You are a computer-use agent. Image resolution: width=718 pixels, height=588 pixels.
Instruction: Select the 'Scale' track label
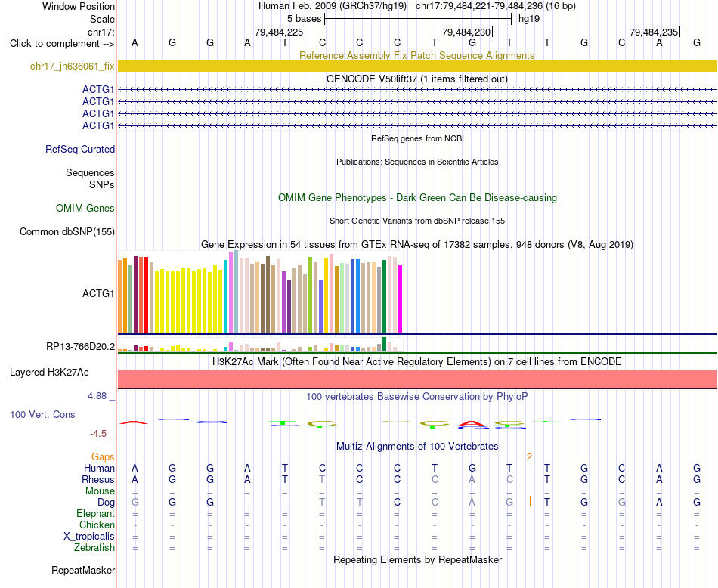pos(102,19)
